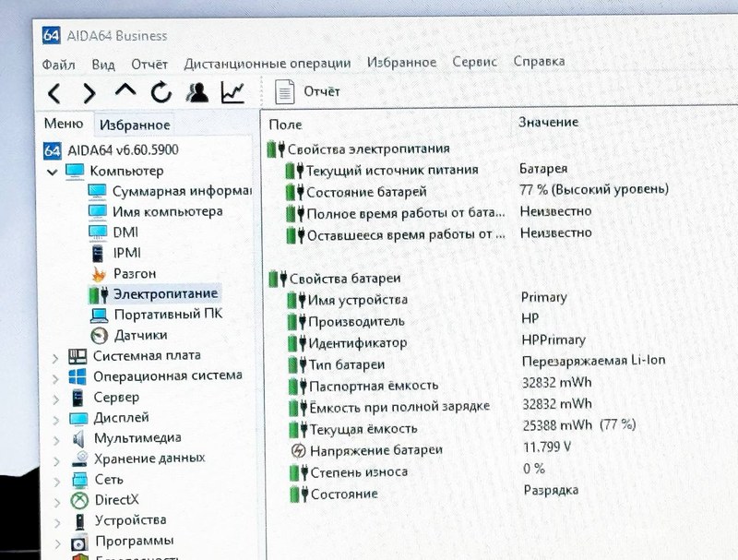Click the IPMI server icon
The image size is (738, 560).
(98, 253)
